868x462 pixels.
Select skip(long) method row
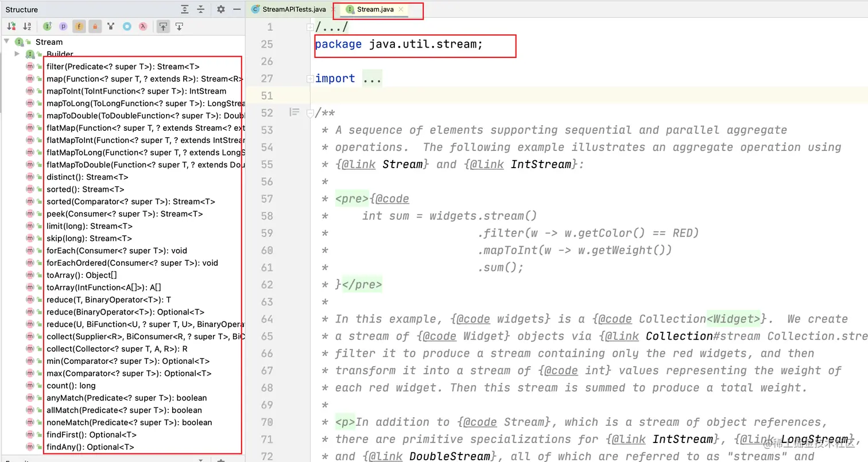(x=89, y=238)
